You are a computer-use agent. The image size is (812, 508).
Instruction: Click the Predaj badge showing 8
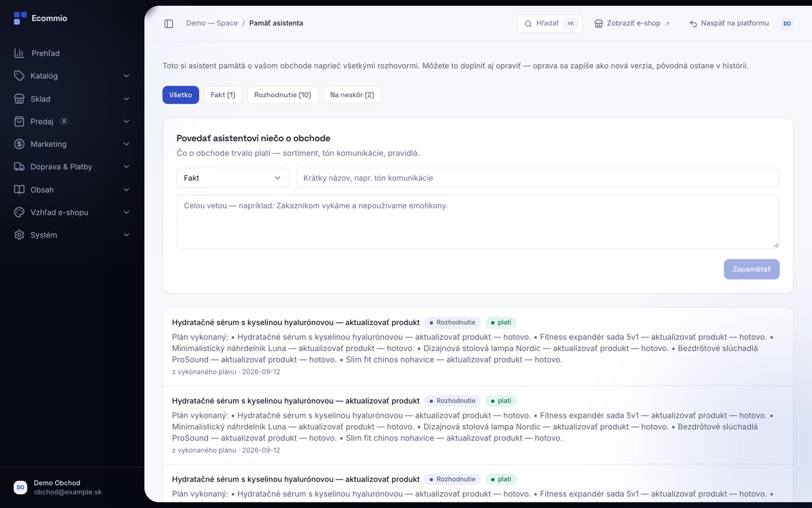point(64,121)
